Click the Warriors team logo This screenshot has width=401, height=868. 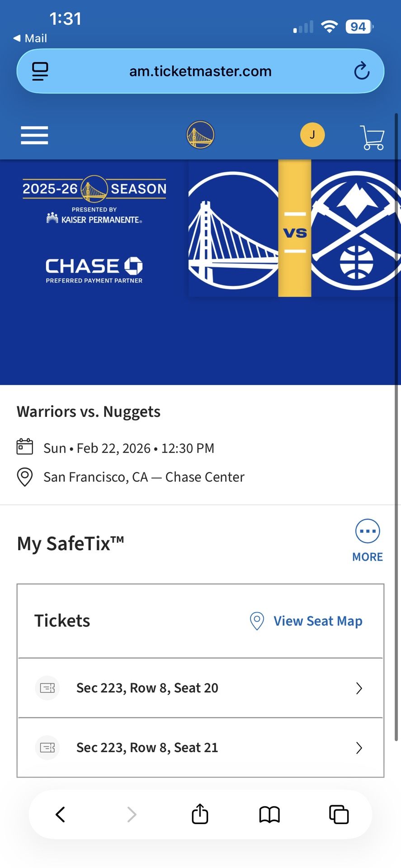click(x=200, y=134)
